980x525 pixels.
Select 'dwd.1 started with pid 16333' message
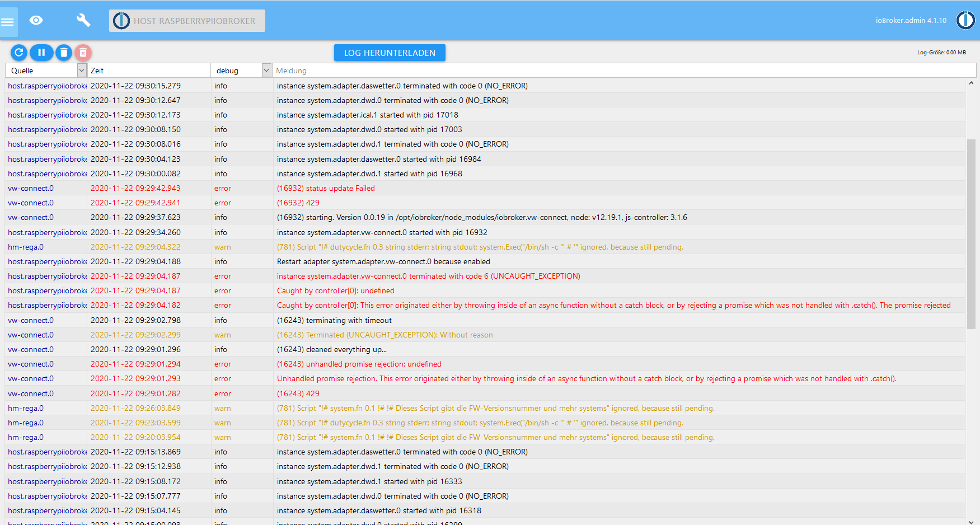point(369,481)
